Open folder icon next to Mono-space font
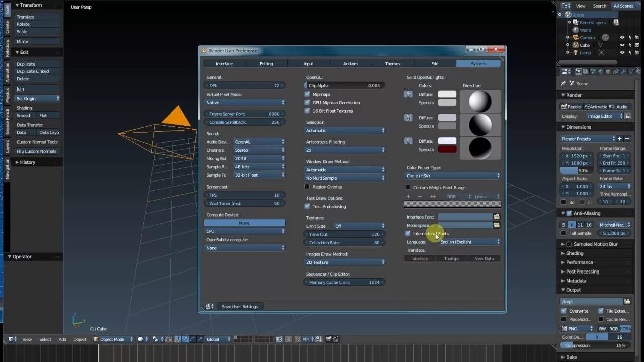The image size is (644, 362). [x=497, y=225]
